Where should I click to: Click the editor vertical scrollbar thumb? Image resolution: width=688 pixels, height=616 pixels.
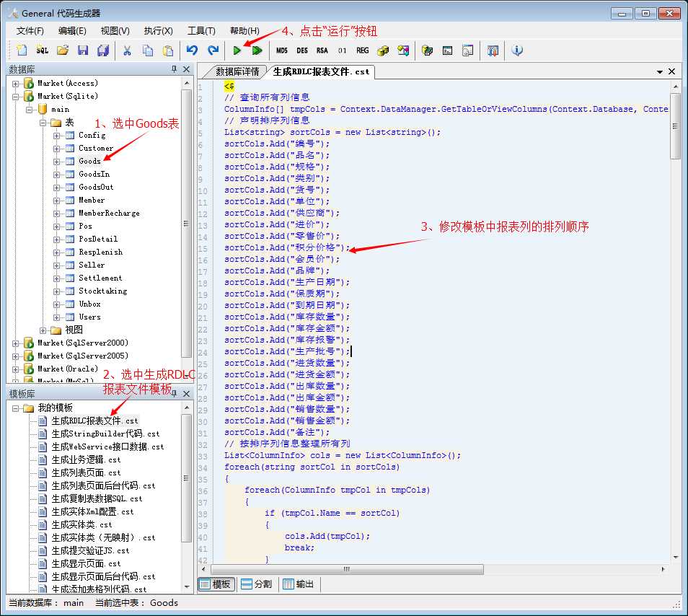676,126
